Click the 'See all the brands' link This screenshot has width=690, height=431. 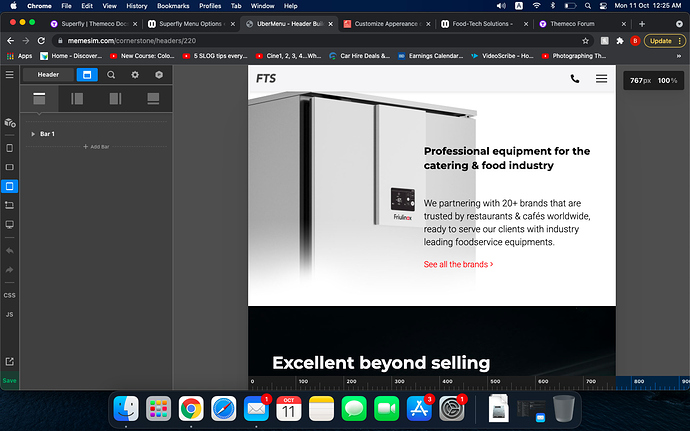point(458,264)
